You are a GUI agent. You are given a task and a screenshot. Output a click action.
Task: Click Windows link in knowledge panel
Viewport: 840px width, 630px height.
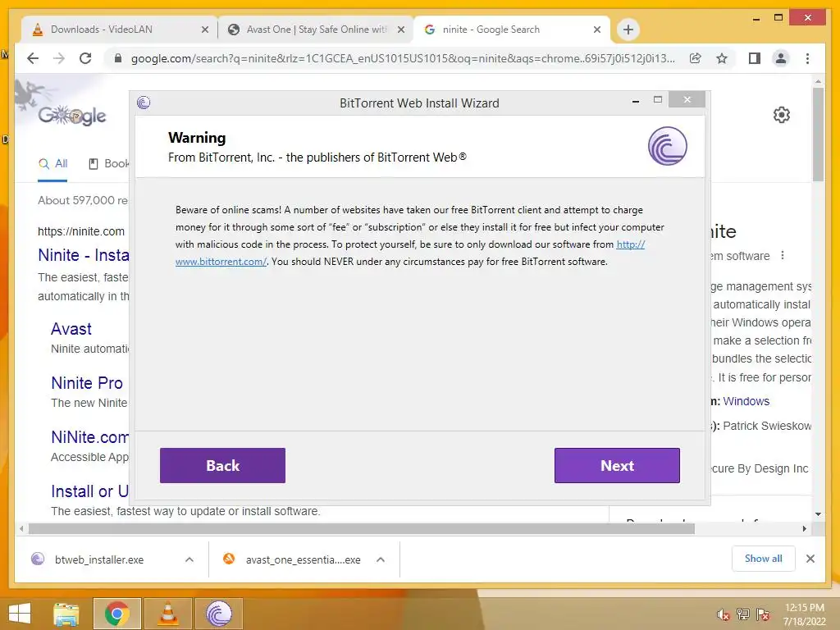pyautogui.click(x=746, y=401)
